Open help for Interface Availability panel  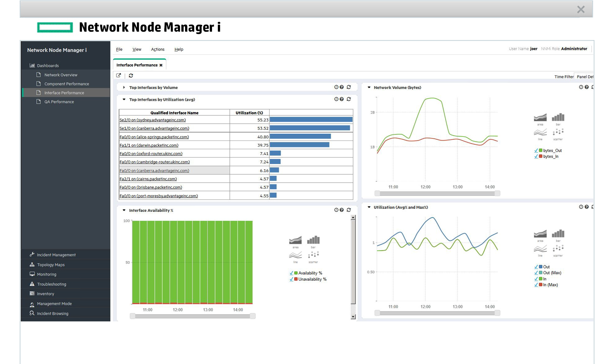(342, 210)
